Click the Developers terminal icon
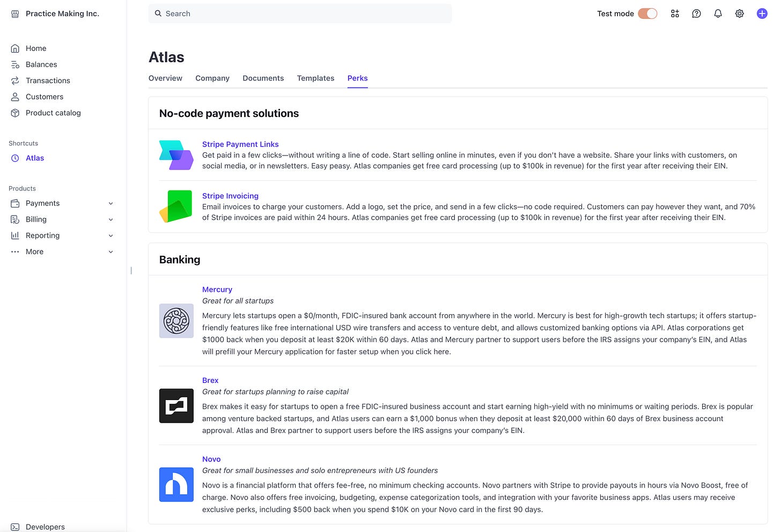 (15, 527)
